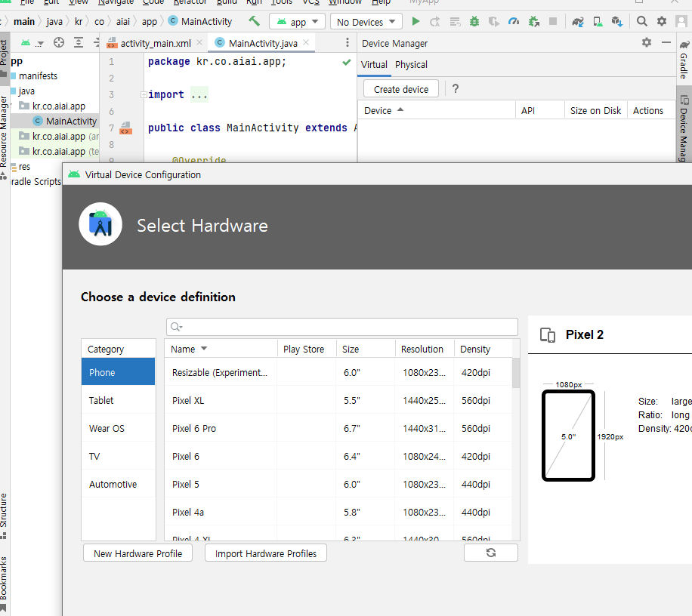
Task: Select the Automotive category
Action: 119,484
